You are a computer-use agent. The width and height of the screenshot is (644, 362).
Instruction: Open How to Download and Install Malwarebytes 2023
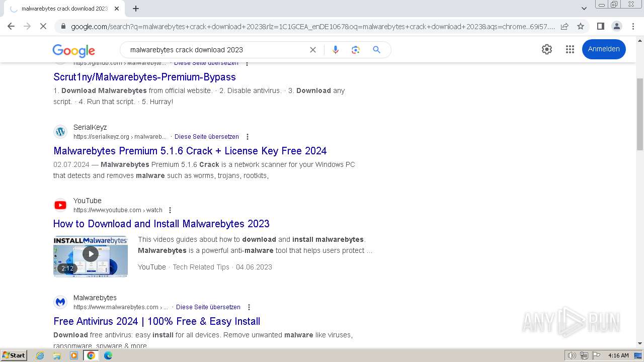coord(162,224)
